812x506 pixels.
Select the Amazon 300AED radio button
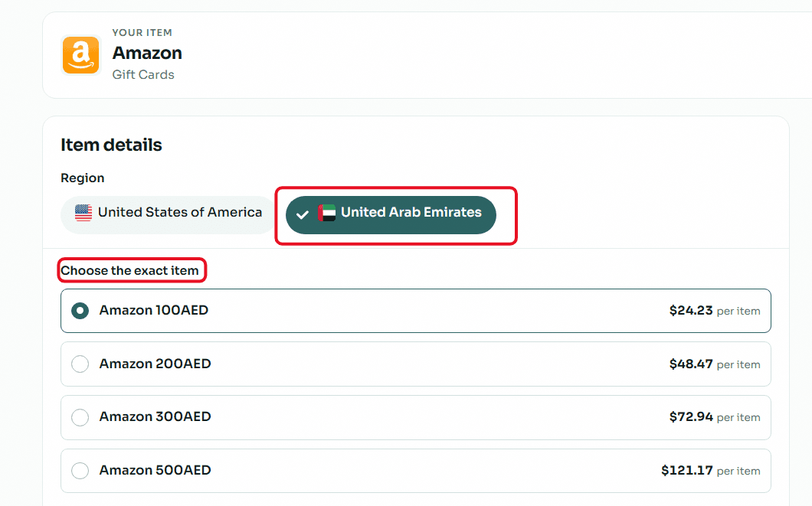point(80,417)
